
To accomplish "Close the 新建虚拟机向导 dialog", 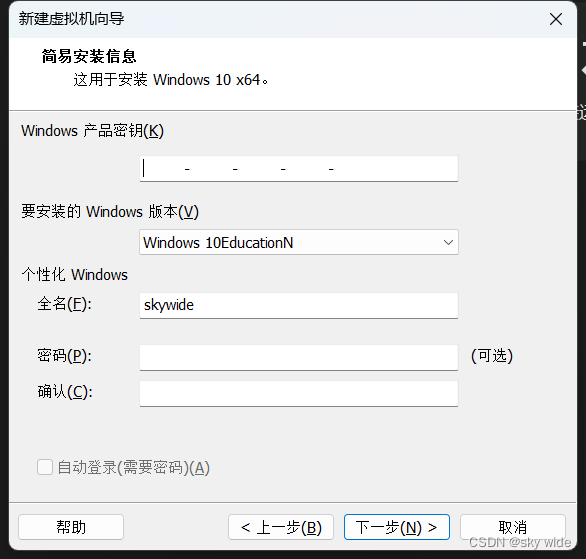I will click(x=556, y=19).
